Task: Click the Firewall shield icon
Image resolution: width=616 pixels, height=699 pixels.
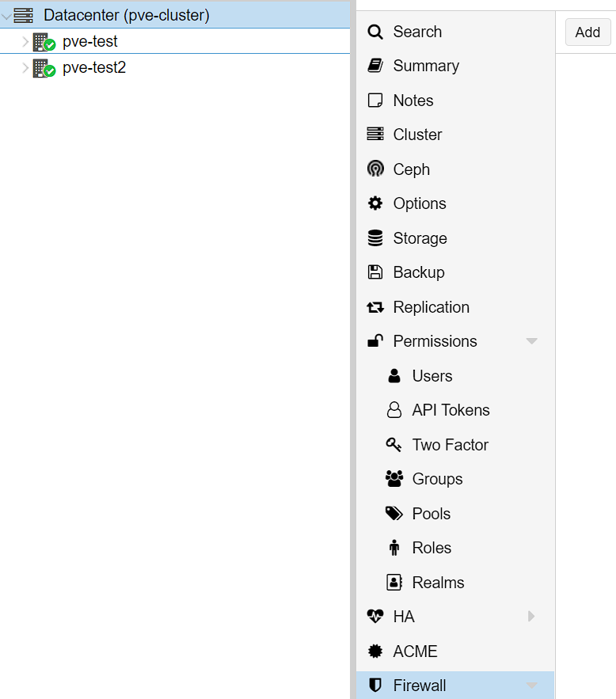Action: click(375, 686)
